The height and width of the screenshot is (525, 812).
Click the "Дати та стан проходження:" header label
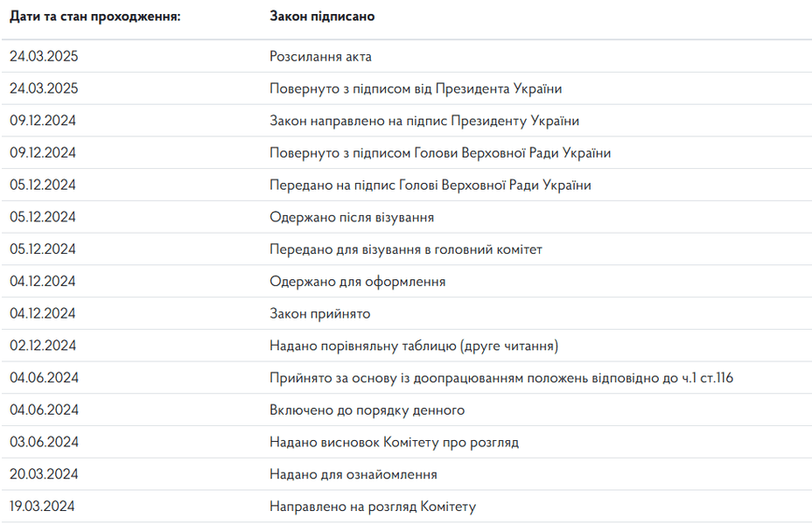94,17
